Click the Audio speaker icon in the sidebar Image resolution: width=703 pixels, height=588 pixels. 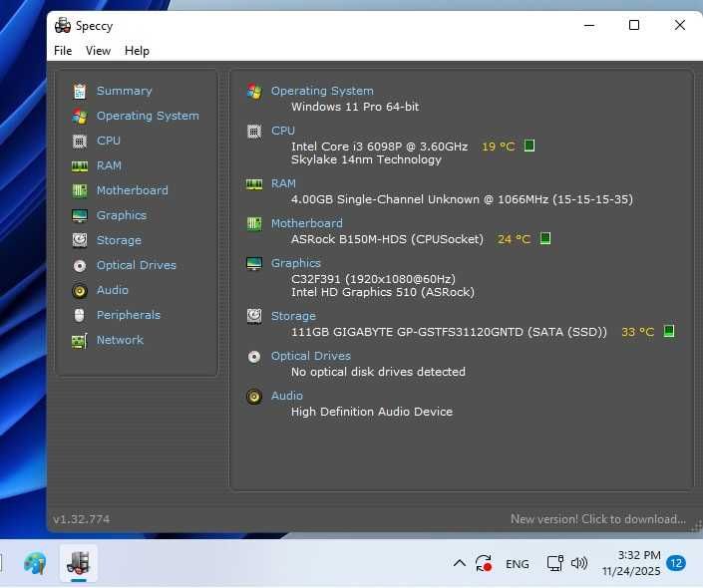(x=80, y=291)
